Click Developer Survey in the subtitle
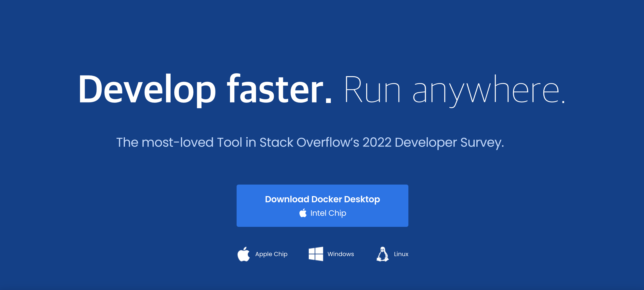644x290 pixels. coord(449,142)
